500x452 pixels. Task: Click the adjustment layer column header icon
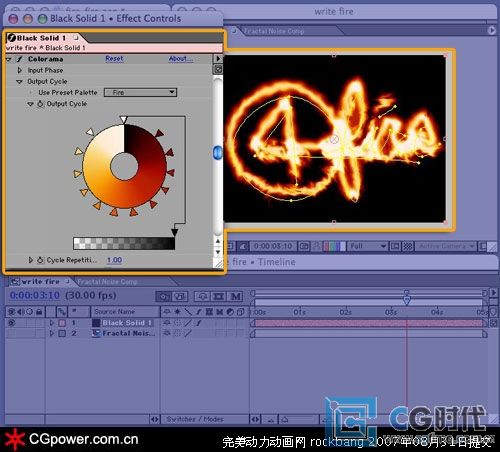(230, 312)
